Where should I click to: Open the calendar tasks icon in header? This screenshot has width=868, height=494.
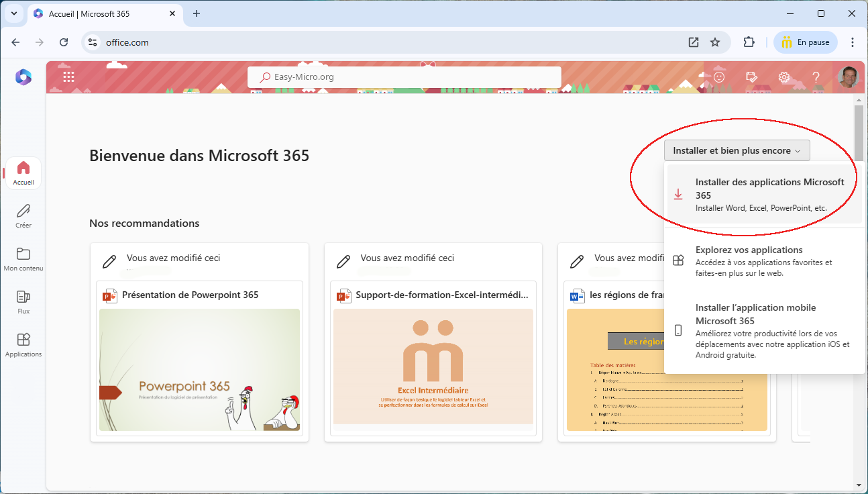752,77
